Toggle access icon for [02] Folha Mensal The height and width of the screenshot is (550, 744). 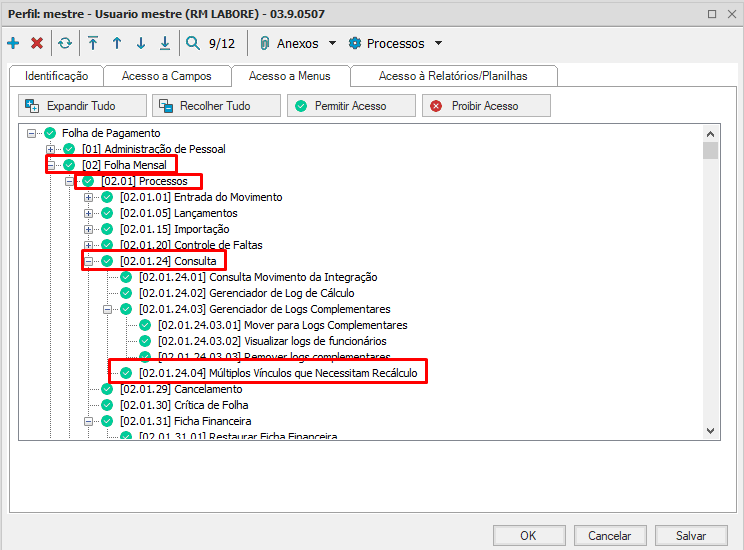pyautogui.click(x=69, y=165)
